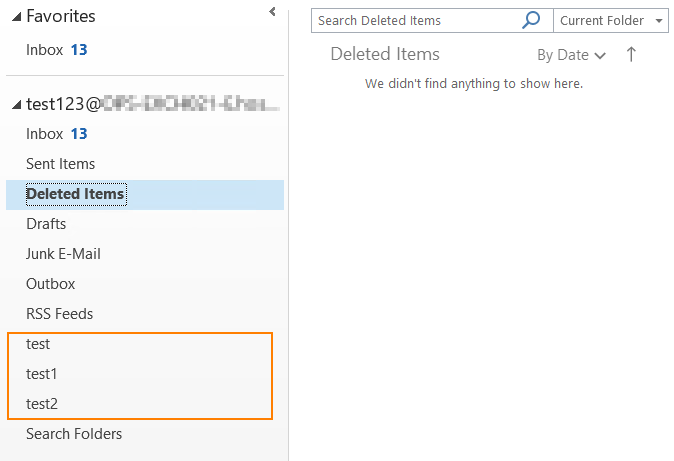Viewport: 674px width, 461px height.
Task: Open the Inbox under Favorites
Action: 44,50
